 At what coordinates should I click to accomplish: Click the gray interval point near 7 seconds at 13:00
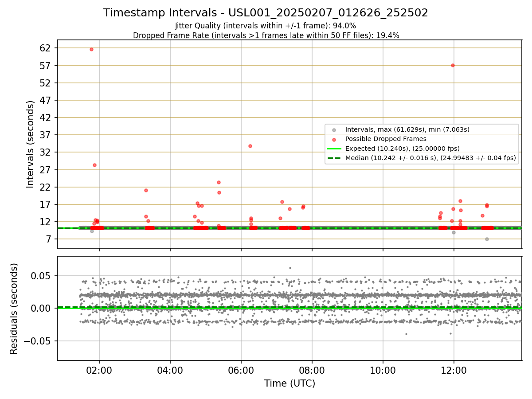487,239
